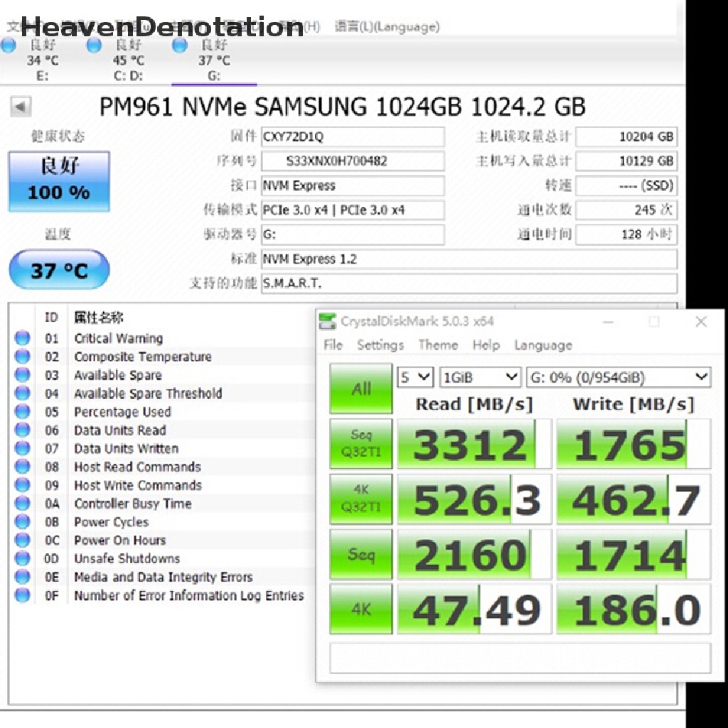Click the Seq Q32T1 read result 3312
Screen dimensions: 728x728
[474, 444]
